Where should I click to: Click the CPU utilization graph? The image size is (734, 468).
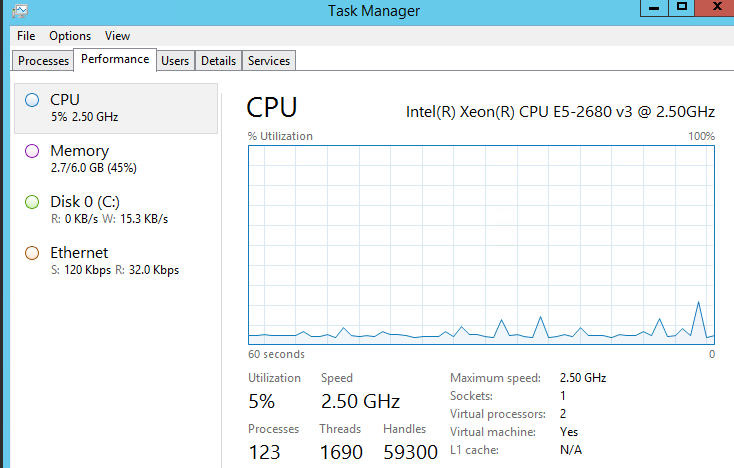point(481,245)
